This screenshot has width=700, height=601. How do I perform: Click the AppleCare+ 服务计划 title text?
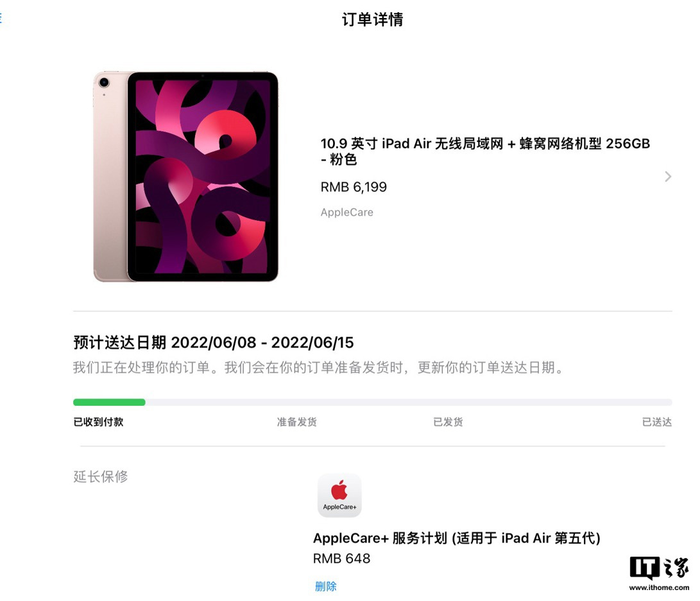click(457, 538)
